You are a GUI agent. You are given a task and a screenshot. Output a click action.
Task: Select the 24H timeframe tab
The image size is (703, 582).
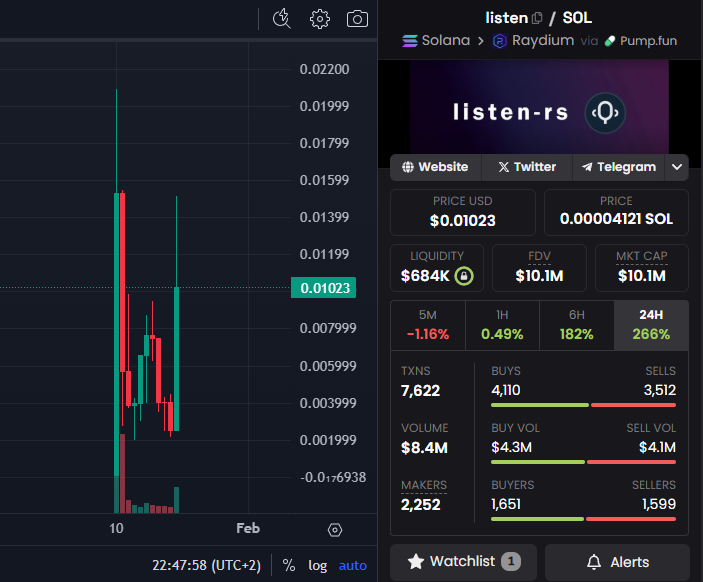tap(651, 325)
